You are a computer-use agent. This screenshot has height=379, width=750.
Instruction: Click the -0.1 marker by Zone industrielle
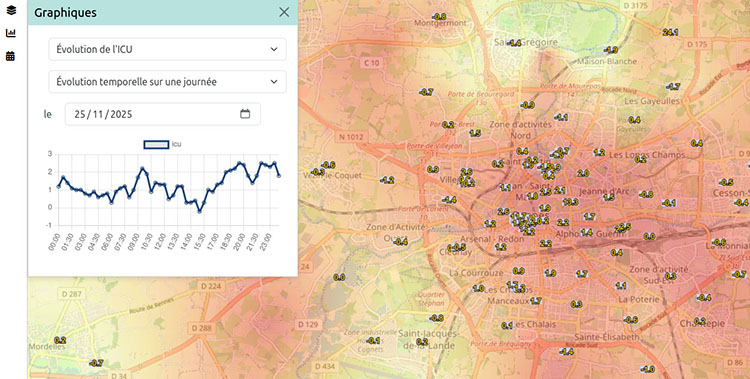point(373,341)
